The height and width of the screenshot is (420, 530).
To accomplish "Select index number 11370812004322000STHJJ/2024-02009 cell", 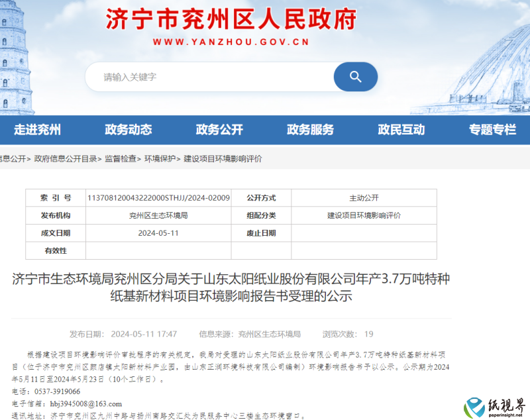I will 158,198.
